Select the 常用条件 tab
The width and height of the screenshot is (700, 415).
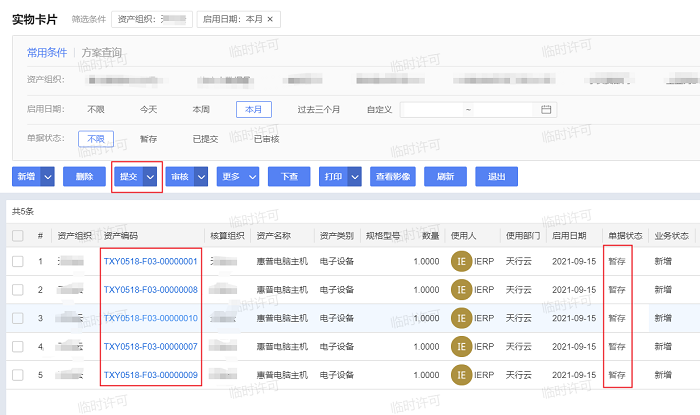(49, 52)
